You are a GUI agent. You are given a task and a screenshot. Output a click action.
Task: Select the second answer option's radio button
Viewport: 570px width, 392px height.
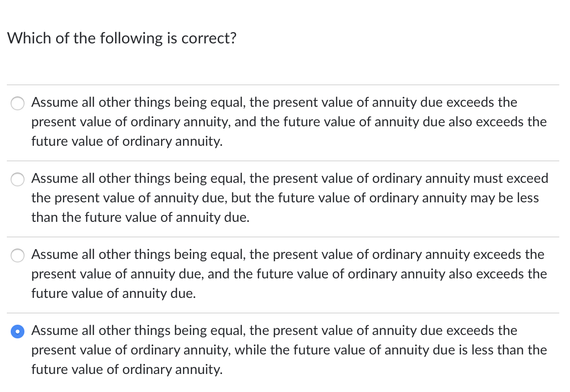(x=18, y=179)
